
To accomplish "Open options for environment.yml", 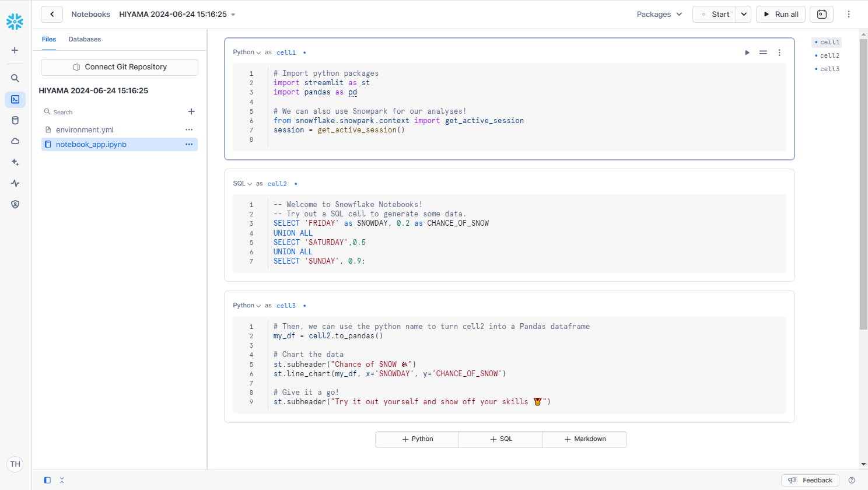I will coord(189,129).
